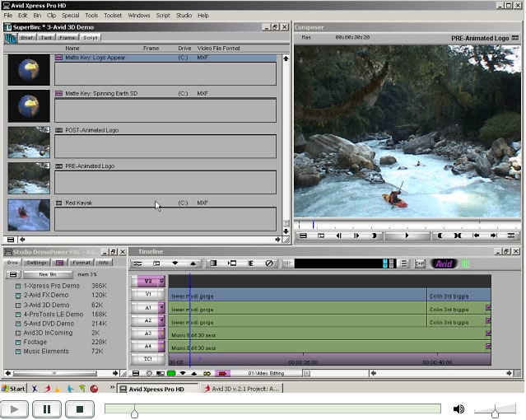Open the Footage bin
Viewport: 526px width, 420px height.
click(35, 342)
